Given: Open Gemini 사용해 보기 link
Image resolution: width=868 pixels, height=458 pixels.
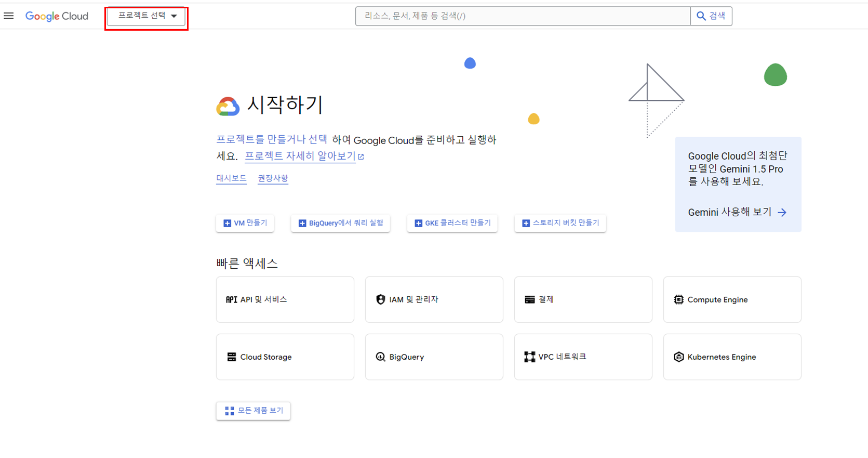Looking at the screenshot, I should click(x=737, y=212).
